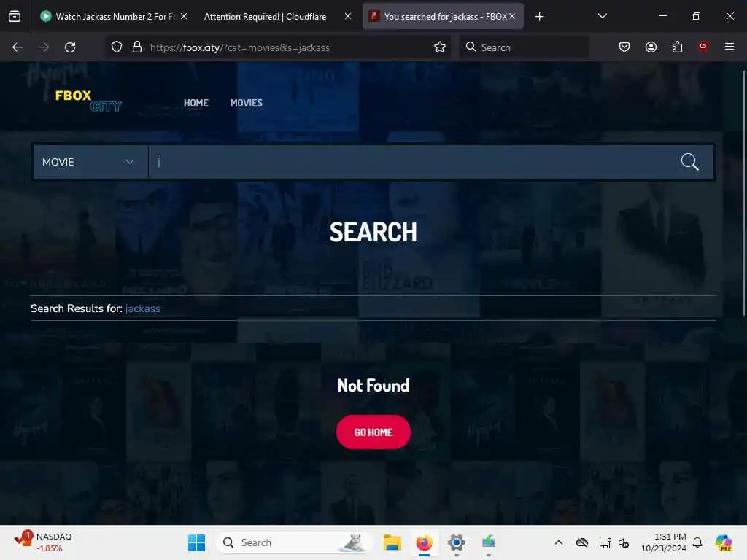Click the FBOX City logo
Image resolution: width=747 pixels, height=560 pixels.
coord(88,101)
